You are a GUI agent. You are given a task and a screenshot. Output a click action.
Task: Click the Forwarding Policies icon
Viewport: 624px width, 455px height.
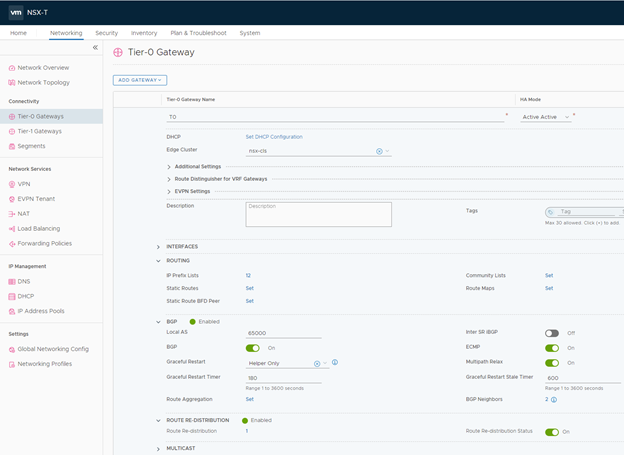click(12, 244)
